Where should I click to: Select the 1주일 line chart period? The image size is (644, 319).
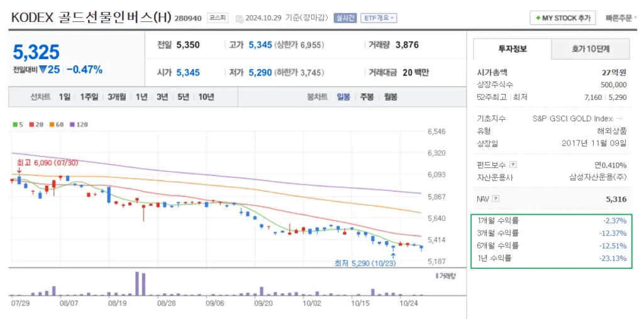(89, 97)
